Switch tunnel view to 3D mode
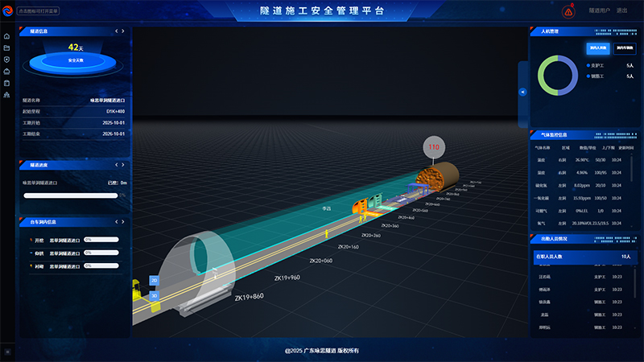This screenshot has height=362, width=644. click(x=154, y=295)
